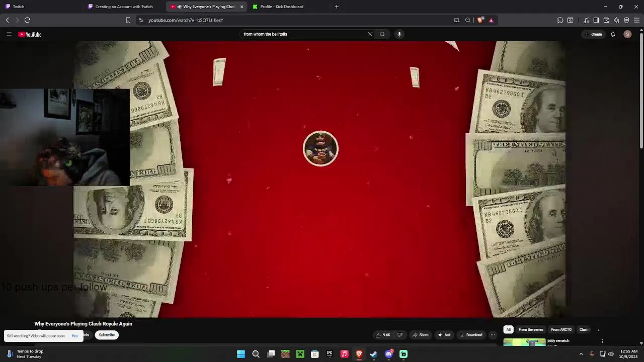Open the zoom level magnifier in address bar
Viewport: 644px width, 362px height.
(x=468, y=20)
